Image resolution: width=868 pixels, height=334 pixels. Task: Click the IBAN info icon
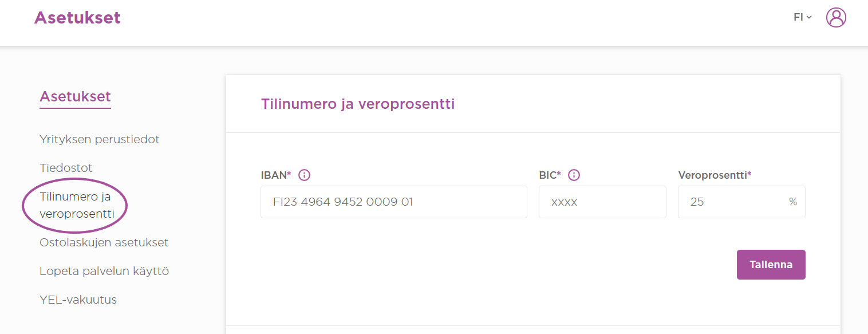pyautogui.click(x=305, y=175)
